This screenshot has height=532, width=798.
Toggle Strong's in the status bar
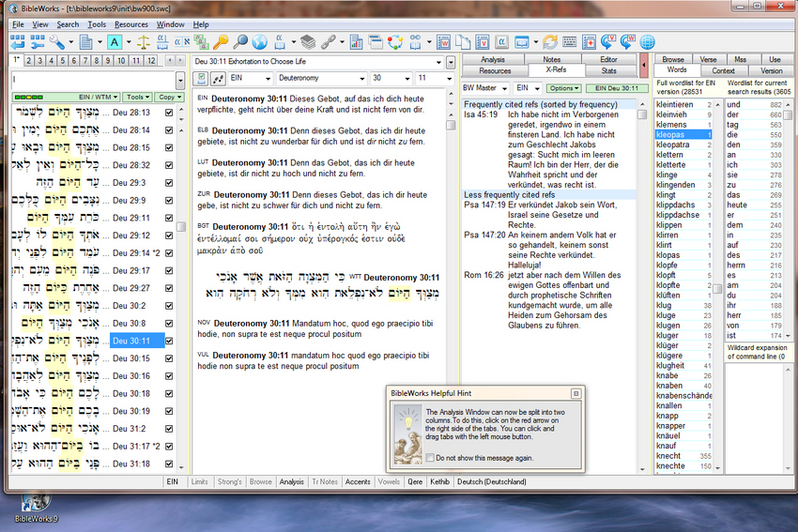click(229, 481)
